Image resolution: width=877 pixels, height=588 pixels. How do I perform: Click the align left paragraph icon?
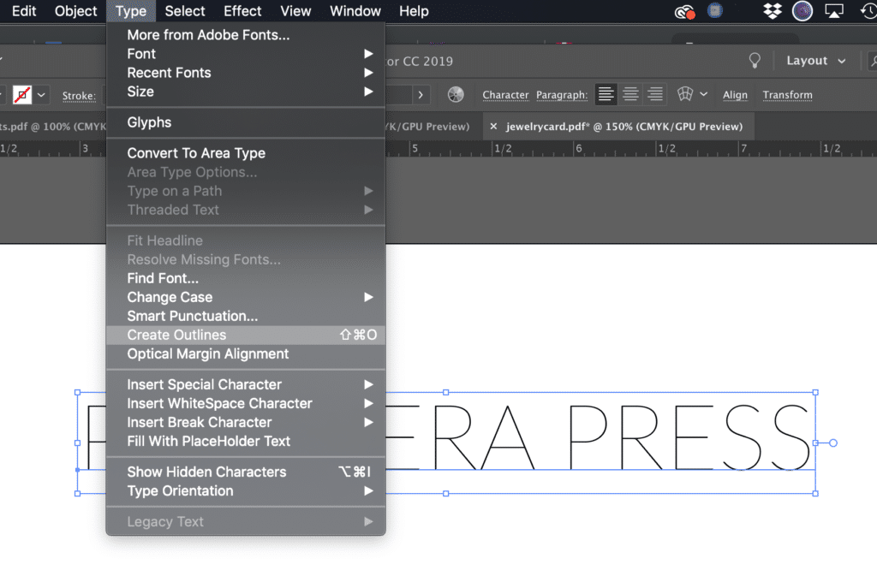click(x=606, y=94)
